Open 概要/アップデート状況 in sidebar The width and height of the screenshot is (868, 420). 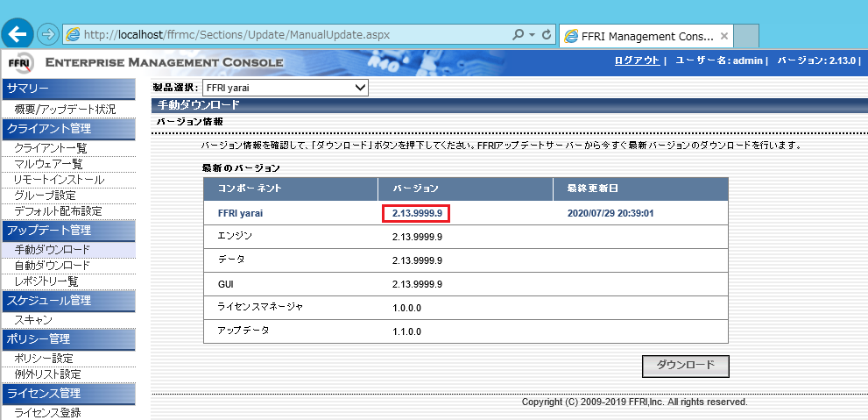pos(65,109)
